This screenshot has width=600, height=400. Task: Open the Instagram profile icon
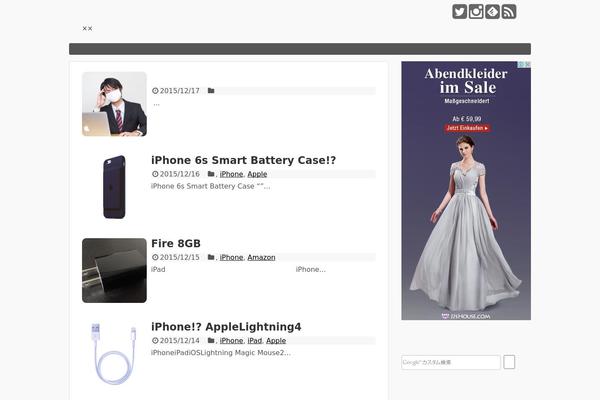pyautogui.click(x=476, y=11)
